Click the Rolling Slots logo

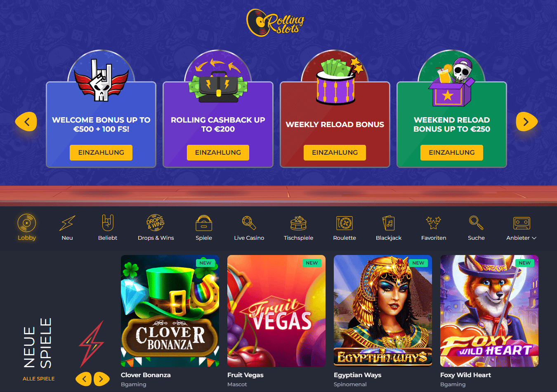(x=276, y=23)
